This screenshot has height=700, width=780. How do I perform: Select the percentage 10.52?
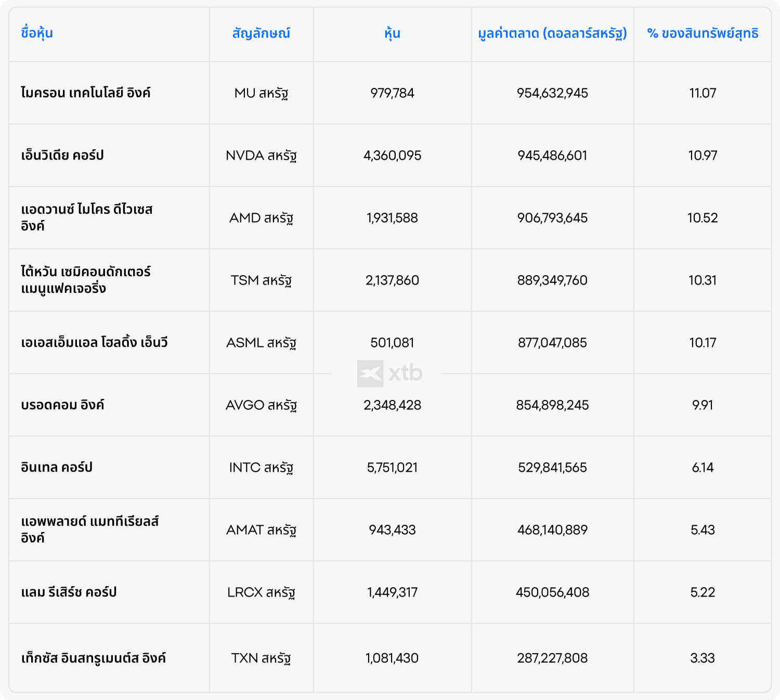click(703, 218)
